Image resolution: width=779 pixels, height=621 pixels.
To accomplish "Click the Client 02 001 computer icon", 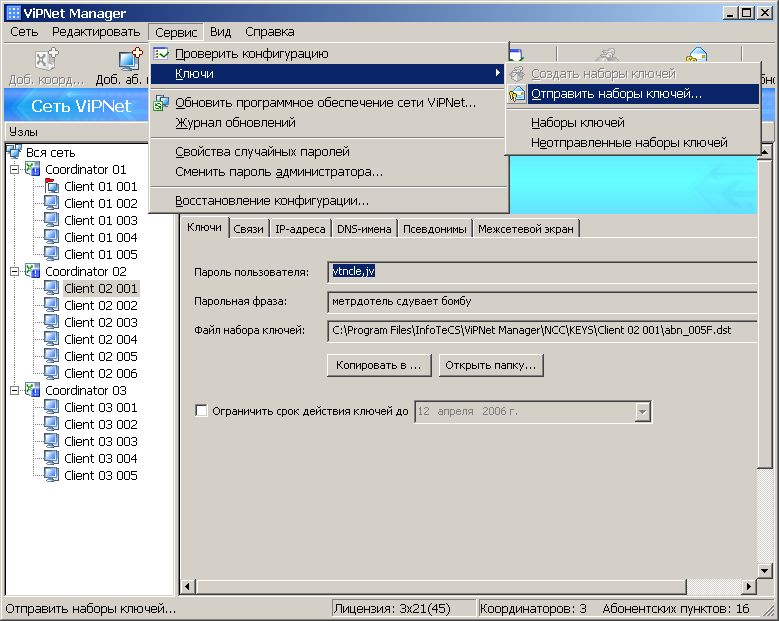I will coord(51,288).
